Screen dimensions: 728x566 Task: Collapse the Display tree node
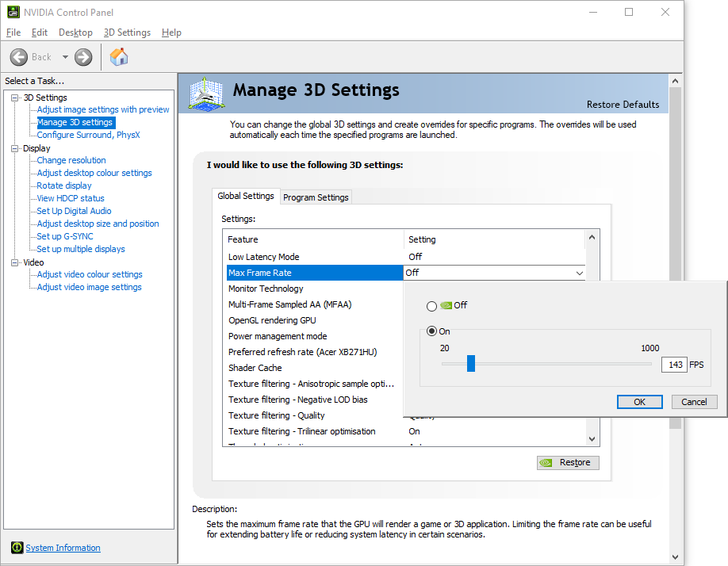pos(15,148)
